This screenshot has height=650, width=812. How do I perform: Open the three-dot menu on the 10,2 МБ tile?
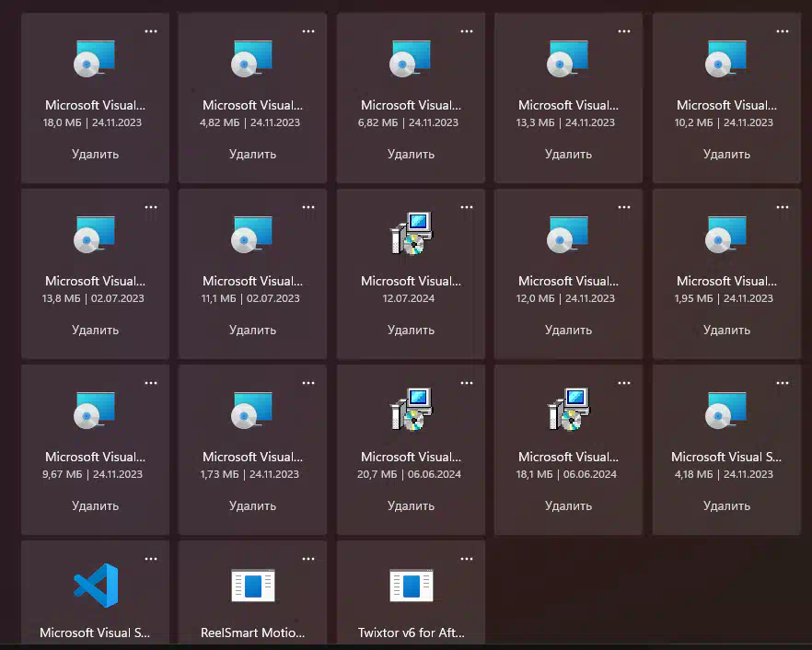coord(783,31)
